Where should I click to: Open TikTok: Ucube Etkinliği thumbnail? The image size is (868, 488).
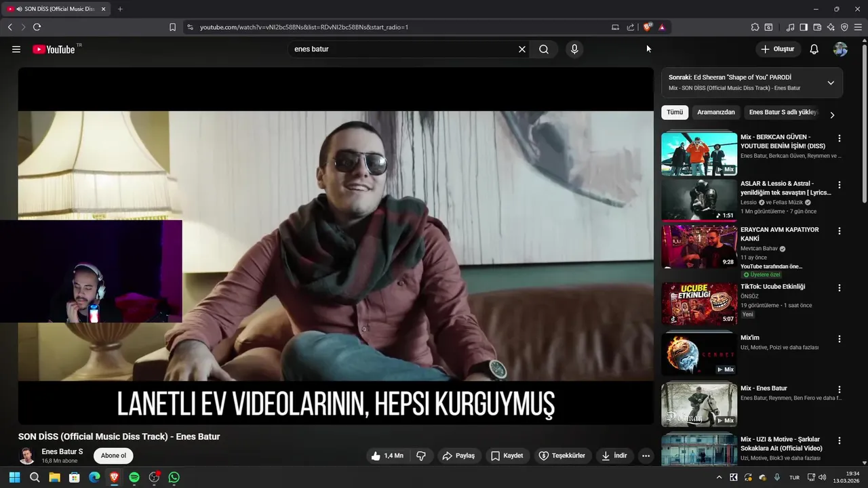[x=699, y=304]
